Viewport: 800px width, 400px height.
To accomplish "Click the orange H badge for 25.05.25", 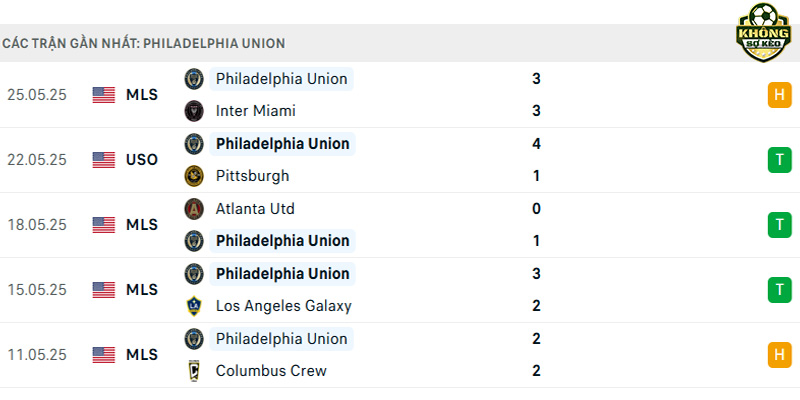I will (779, 95).
